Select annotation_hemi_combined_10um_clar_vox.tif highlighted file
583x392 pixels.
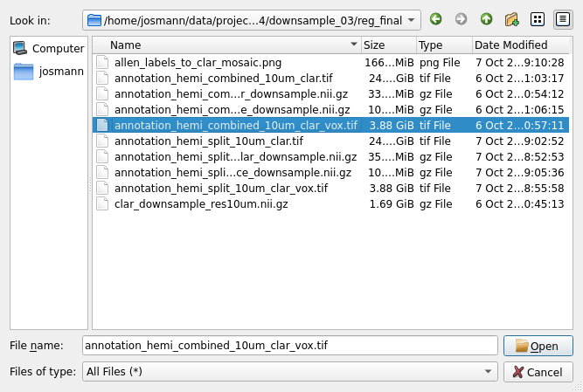point(330,126)
